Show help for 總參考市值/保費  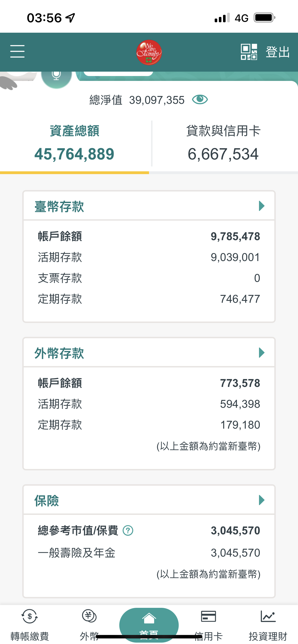[x=128, y=530]
